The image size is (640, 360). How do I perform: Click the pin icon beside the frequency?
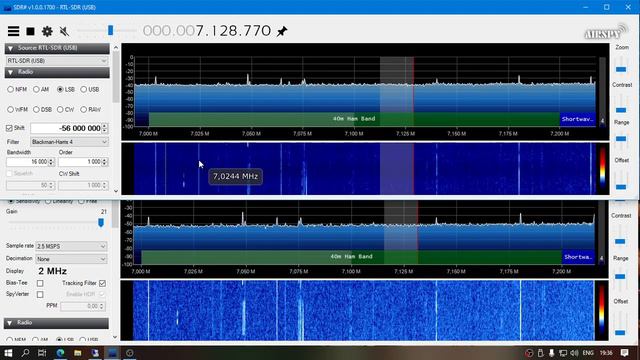[x=282, y=31]
